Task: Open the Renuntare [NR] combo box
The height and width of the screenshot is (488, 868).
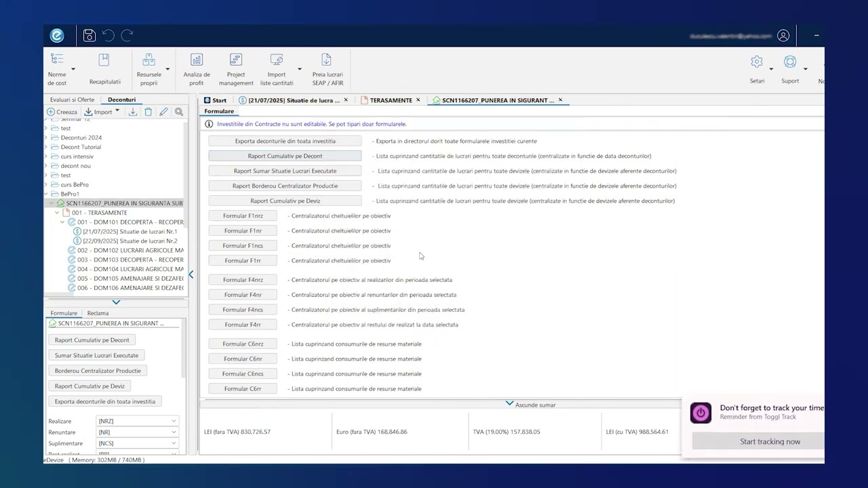Action: pos(138,432)
